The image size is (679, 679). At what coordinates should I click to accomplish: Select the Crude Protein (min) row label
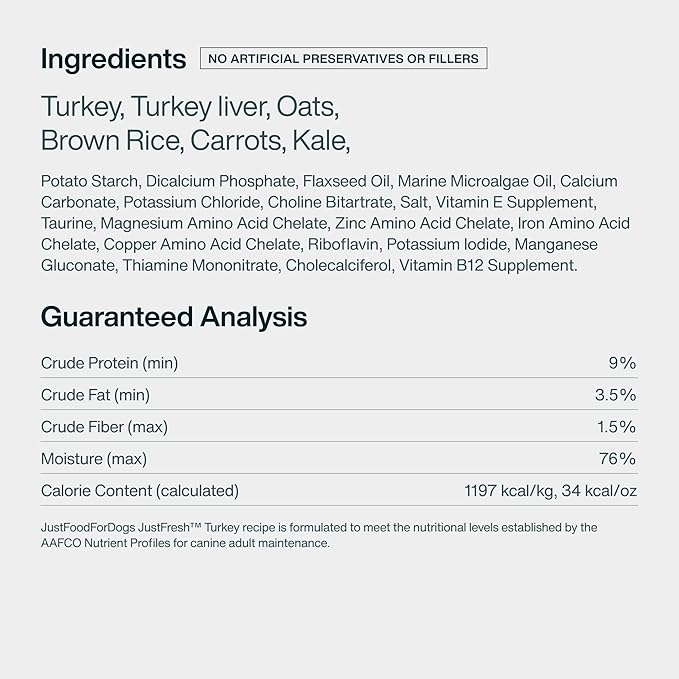pyautogui.click(x=110, y=363)
